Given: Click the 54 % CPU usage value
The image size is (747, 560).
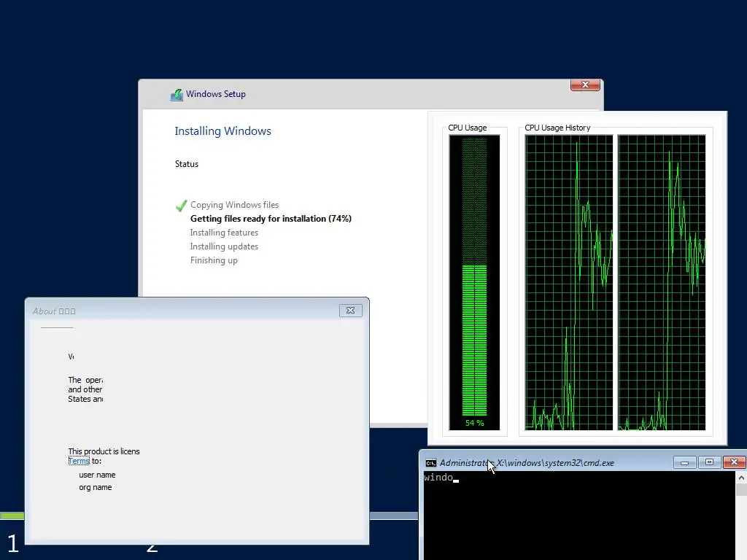Looking at the screenshot, I should pos(474,423).
